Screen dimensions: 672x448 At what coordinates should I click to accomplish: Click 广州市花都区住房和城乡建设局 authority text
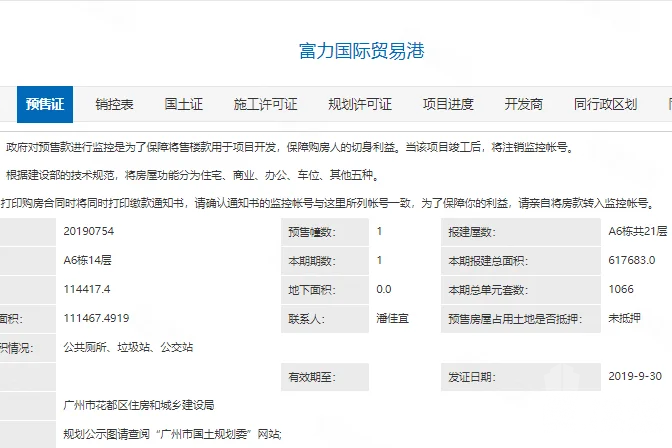click(x=139, y=405)
